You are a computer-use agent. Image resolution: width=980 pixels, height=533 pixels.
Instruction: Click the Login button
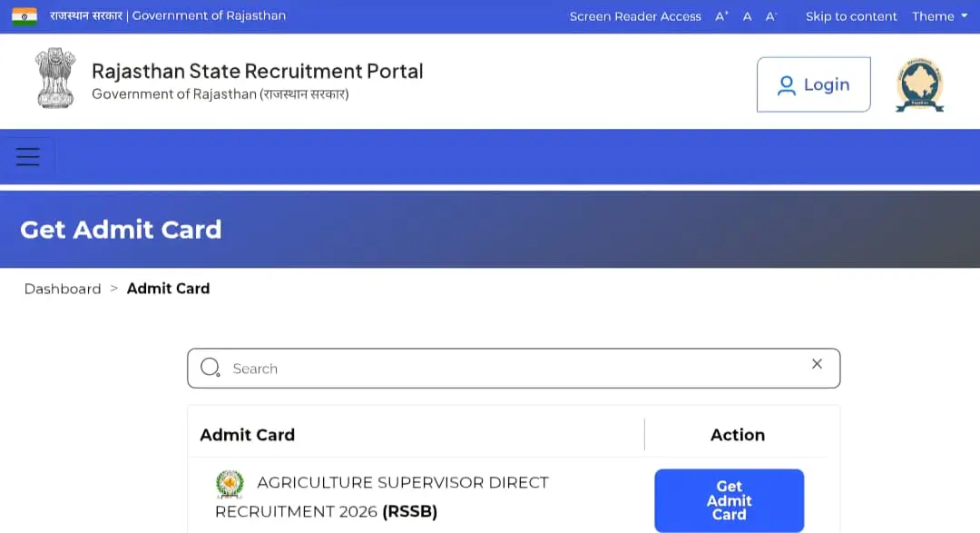point(813,84)
